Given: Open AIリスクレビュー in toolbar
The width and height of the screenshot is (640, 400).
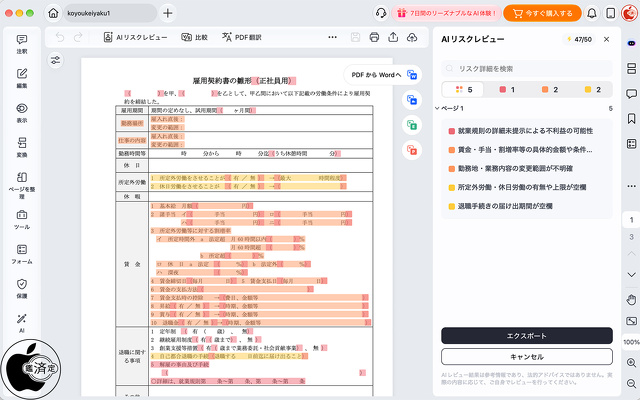Looking at the screenshot, I should [135, 37].
